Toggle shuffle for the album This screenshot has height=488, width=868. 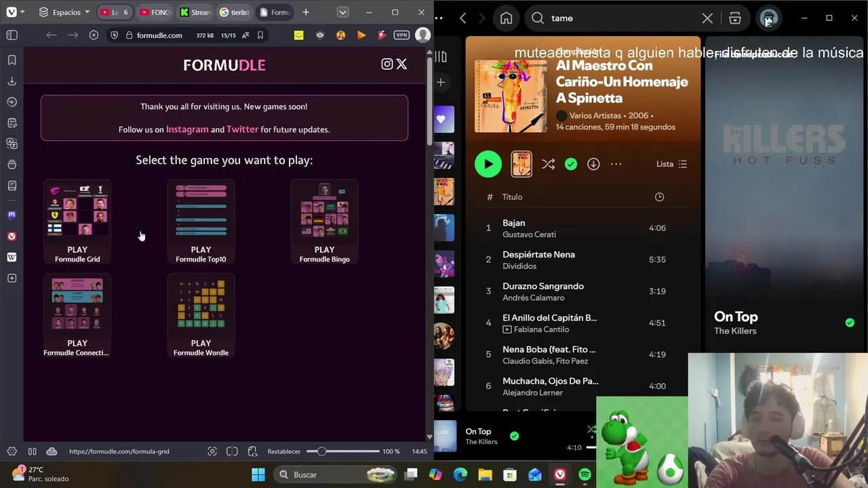[x=548, y=164]
